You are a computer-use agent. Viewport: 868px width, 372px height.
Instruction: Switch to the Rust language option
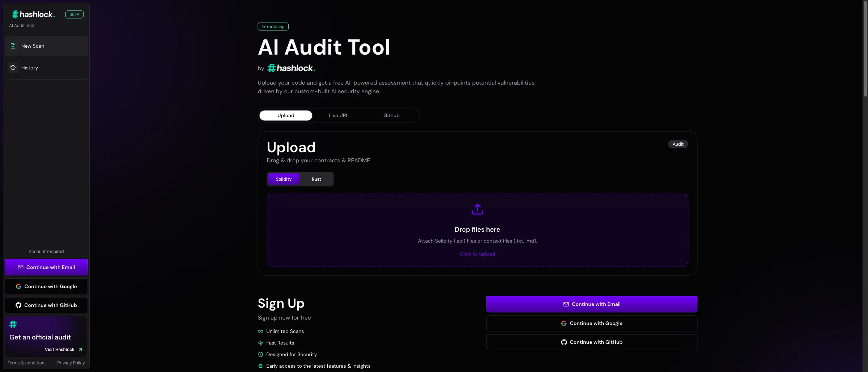316,179
